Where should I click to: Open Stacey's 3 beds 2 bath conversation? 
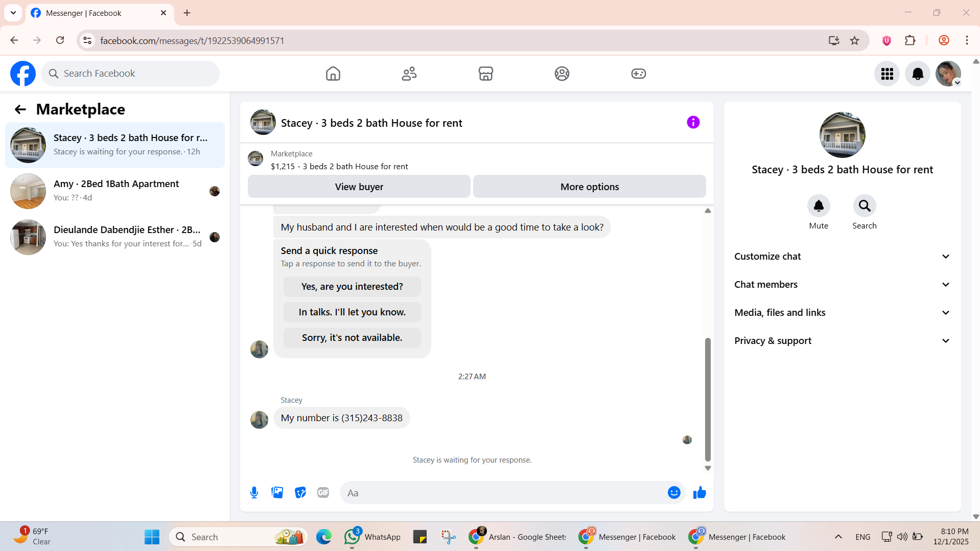tap(115, 145)
